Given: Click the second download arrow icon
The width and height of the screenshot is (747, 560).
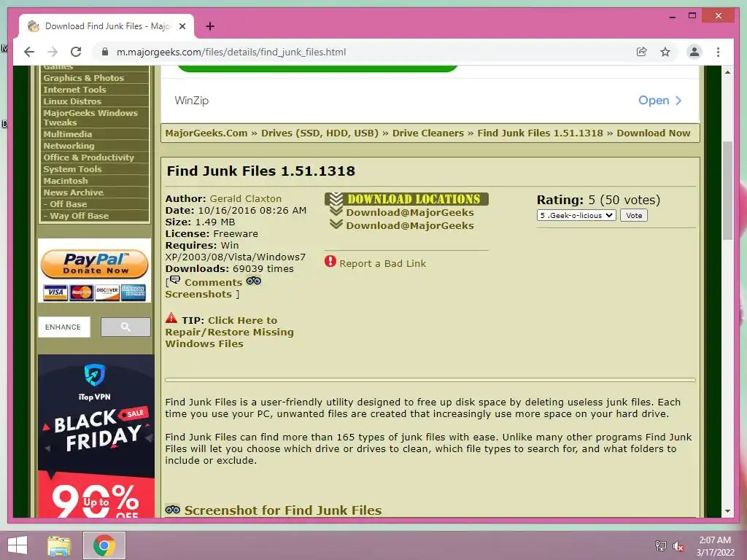Looking at the screenshot, I should click(336, 225).
